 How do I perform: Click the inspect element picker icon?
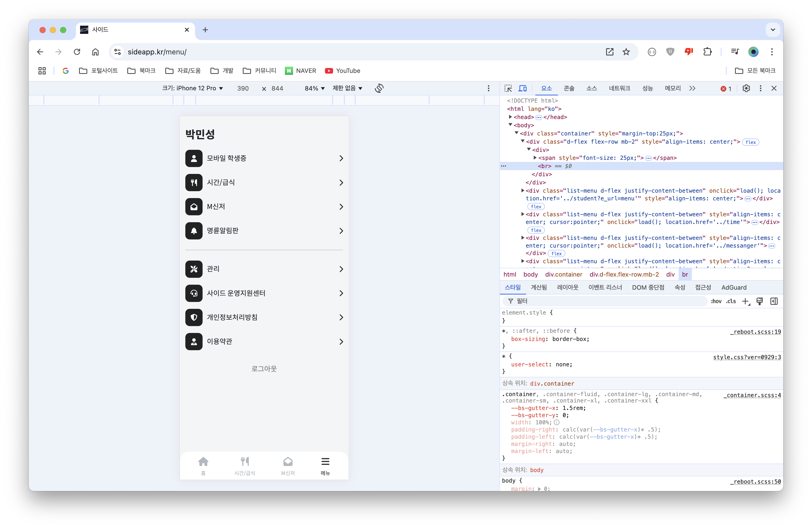508,88
